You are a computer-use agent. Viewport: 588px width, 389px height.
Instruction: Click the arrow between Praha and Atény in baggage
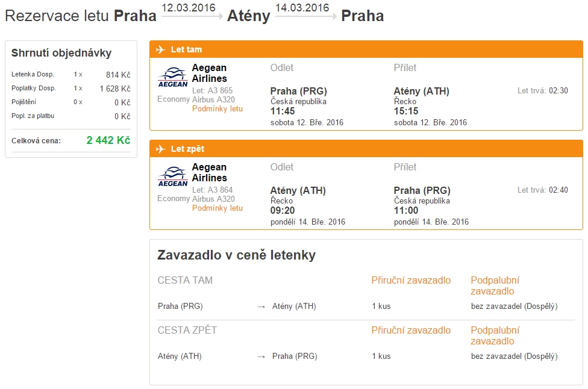(x=261, y=307)
